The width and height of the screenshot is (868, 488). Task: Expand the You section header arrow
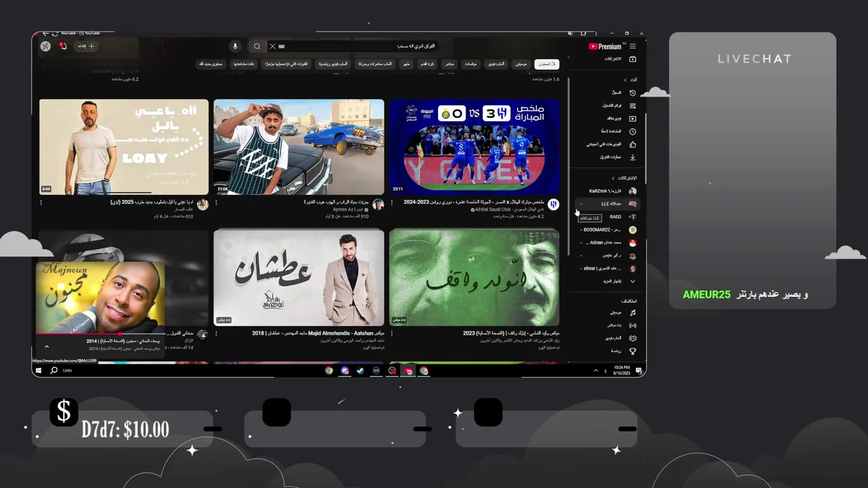(x=625, y=80)
